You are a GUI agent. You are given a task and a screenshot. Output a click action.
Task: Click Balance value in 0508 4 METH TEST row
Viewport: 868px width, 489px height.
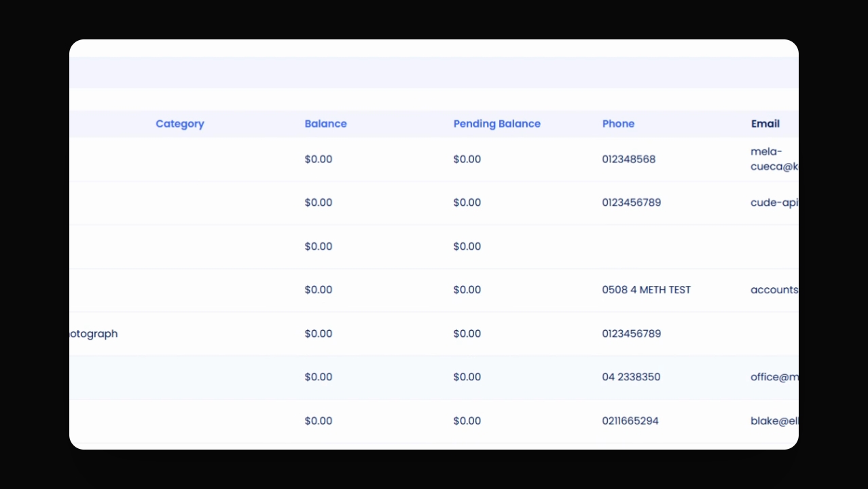[318, 289]
